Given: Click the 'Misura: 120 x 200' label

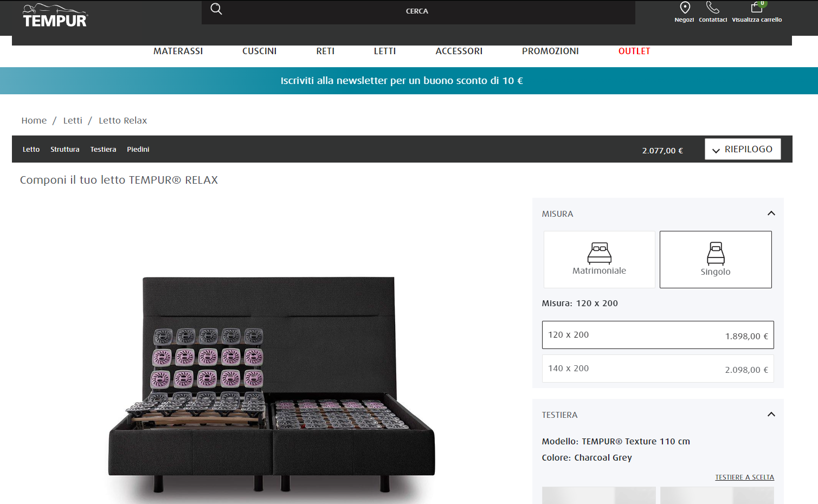Looking at the screenshot, I should point(580,303).
